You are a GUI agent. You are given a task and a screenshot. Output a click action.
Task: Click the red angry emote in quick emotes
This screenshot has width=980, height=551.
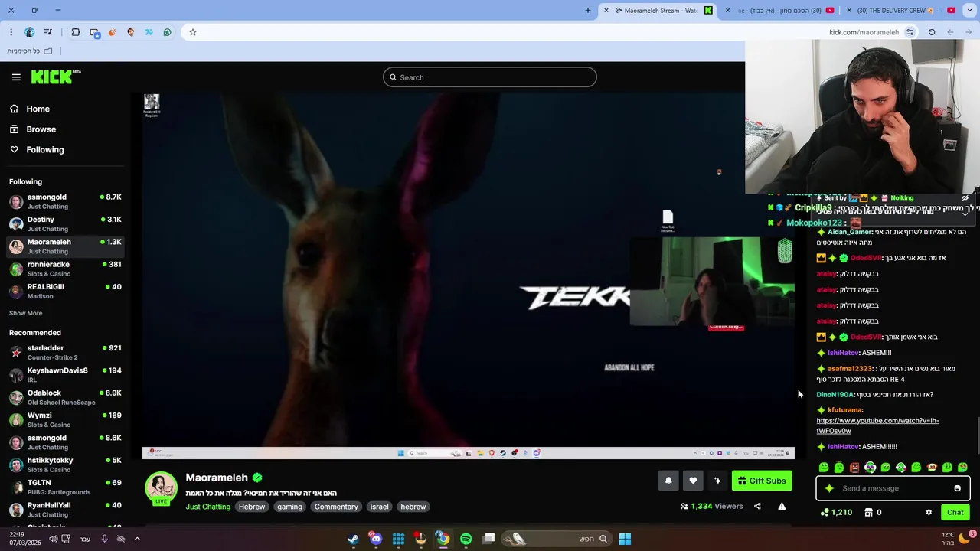point(854,468)
